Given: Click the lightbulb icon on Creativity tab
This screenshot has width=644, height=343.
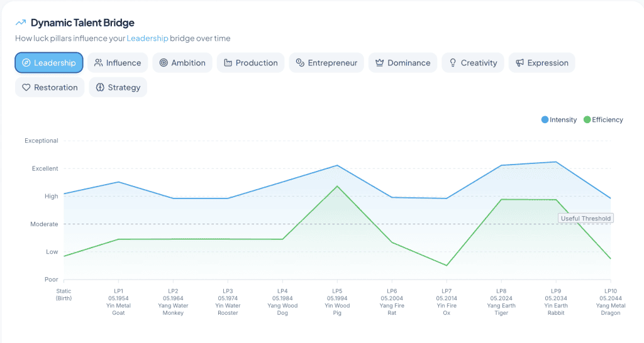Looking at the screenshot, I should coord(453,63).
